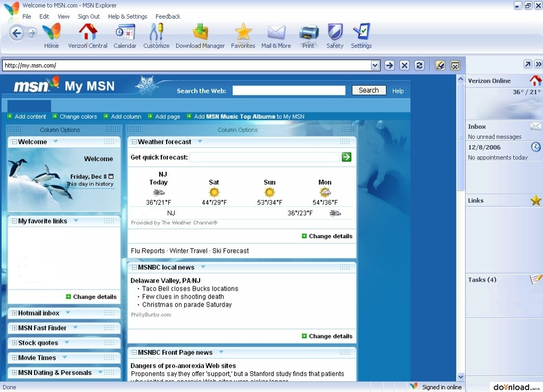Collapse the Welcome module
543x392 pixels.
[14, 142]
